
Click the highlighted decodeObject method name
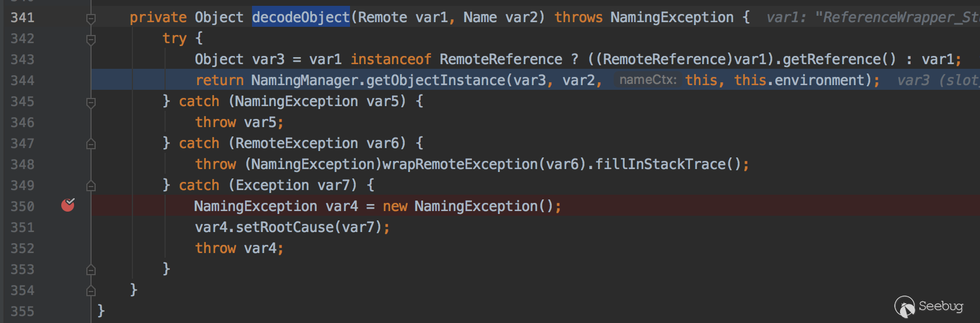[300, 17]
